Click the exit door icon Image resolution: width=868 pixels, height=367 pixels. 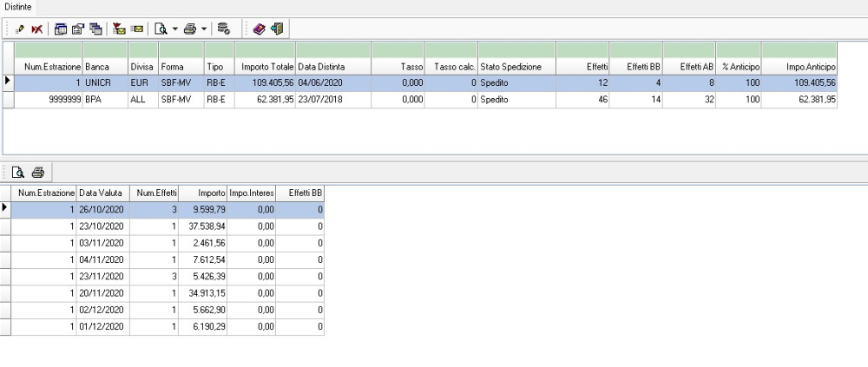click(278, 29)
